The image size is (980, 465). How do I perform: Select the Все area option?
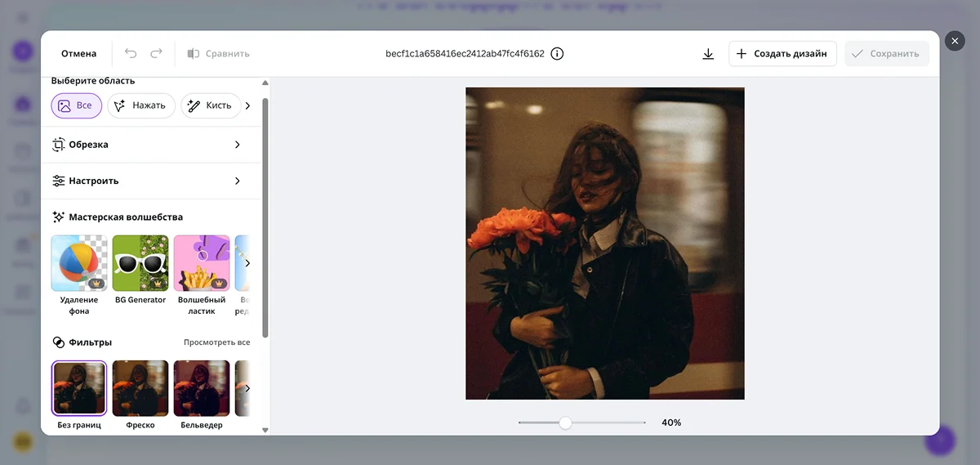click(76, 105)
